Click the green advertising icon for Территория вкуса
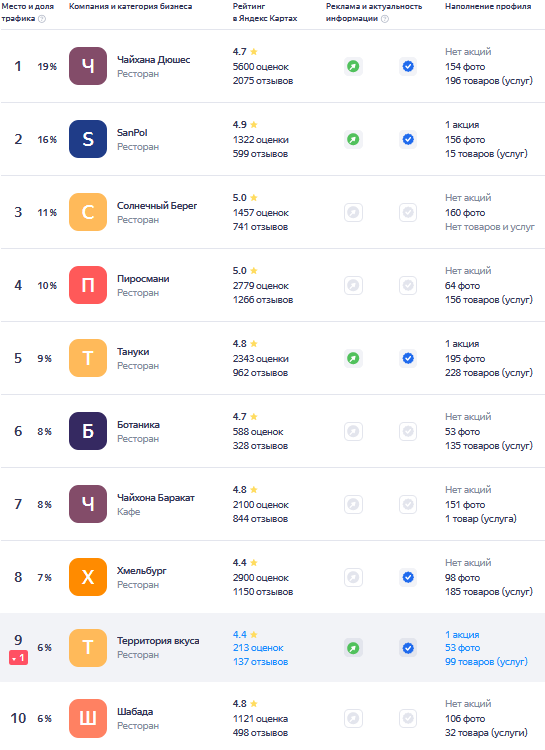The image size is (545, 750). (353, 648)
